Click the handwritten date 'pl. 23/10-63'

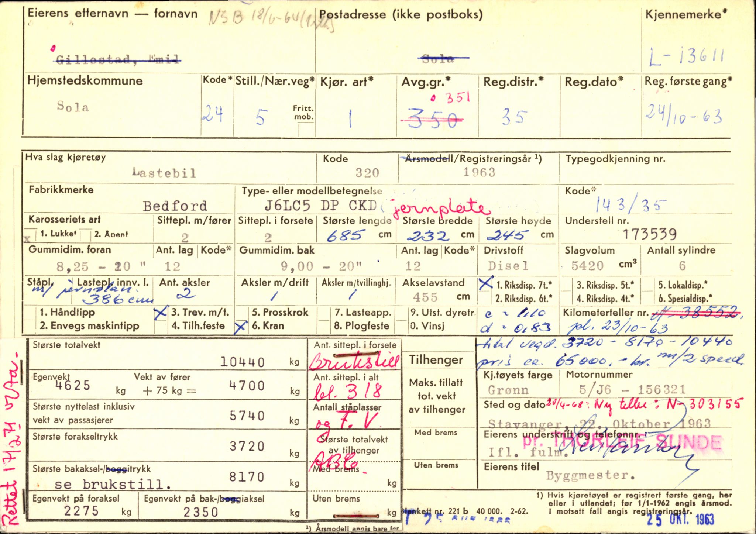click(x=617, y=327)
